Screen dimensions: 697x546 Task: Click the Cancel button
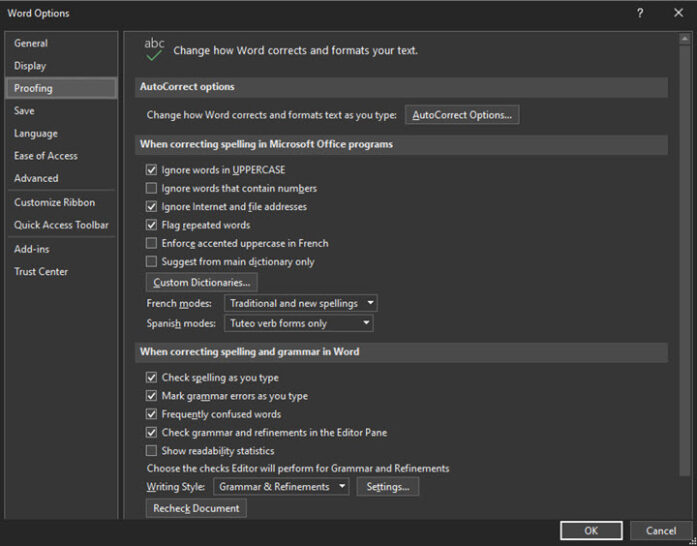[x=661, y=530]
